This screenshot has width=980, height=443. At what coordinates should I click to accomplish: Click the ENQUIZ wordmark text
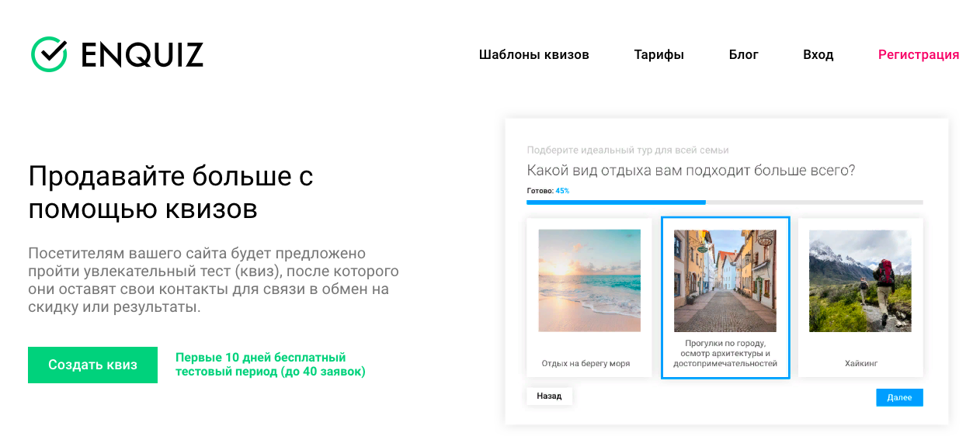coord(142,55)
